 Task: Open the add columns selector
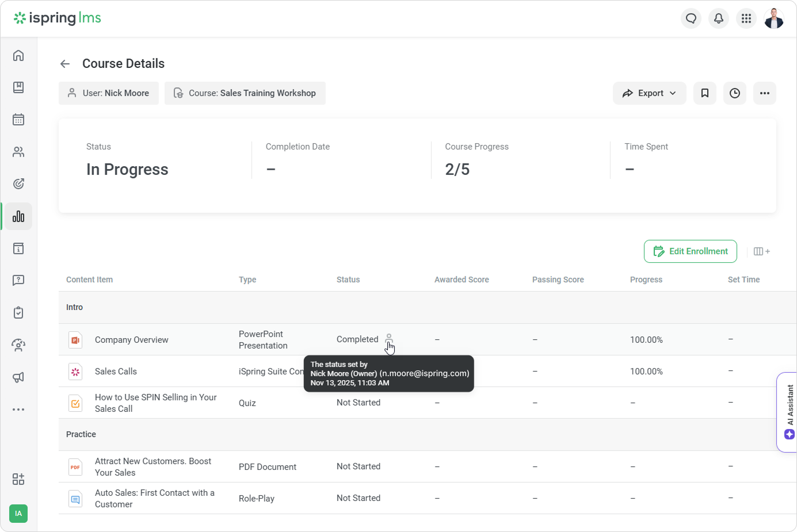coord(762,251)
